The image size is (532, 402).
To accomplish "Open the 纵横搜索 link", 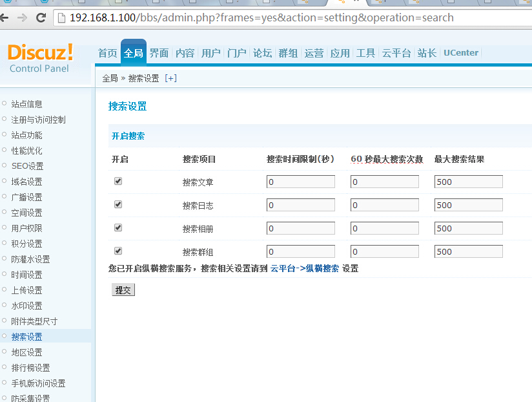I will coord(321,268).
